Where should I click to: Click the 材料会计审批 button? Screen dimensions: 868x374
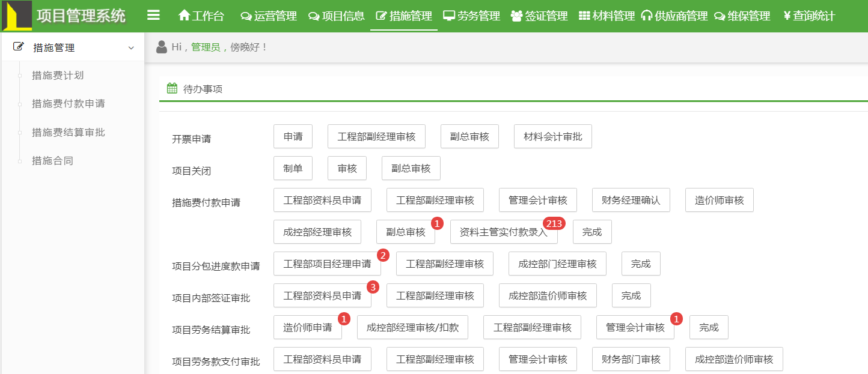coord(552,137)
